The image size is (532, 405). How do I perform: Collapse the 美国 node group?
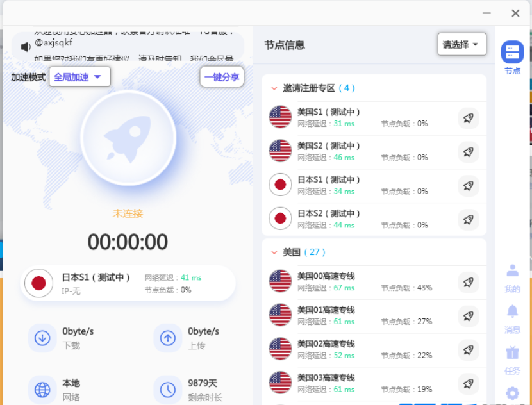(274, 252)
